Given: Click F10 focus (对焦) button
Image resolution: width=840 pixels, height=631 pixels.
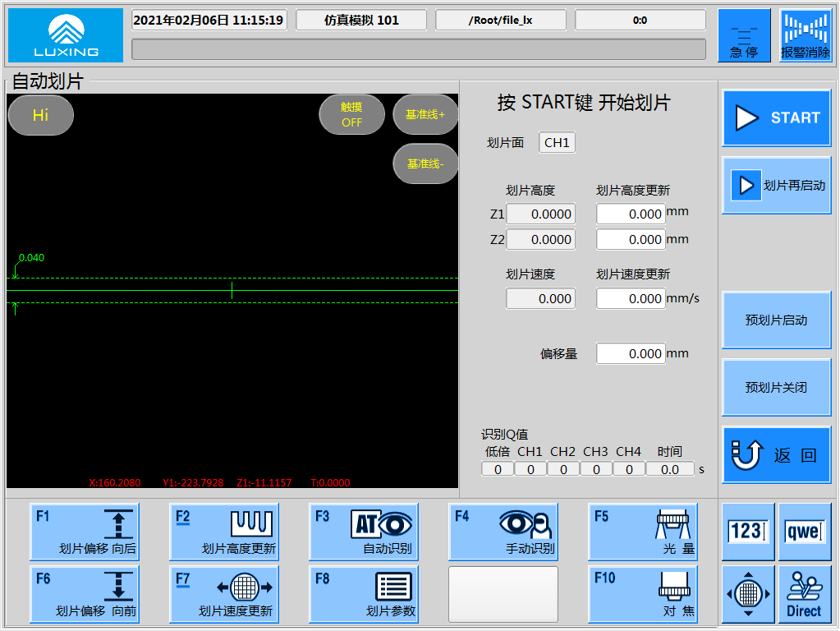Looking at the screenshot, I should pos(643,594).
